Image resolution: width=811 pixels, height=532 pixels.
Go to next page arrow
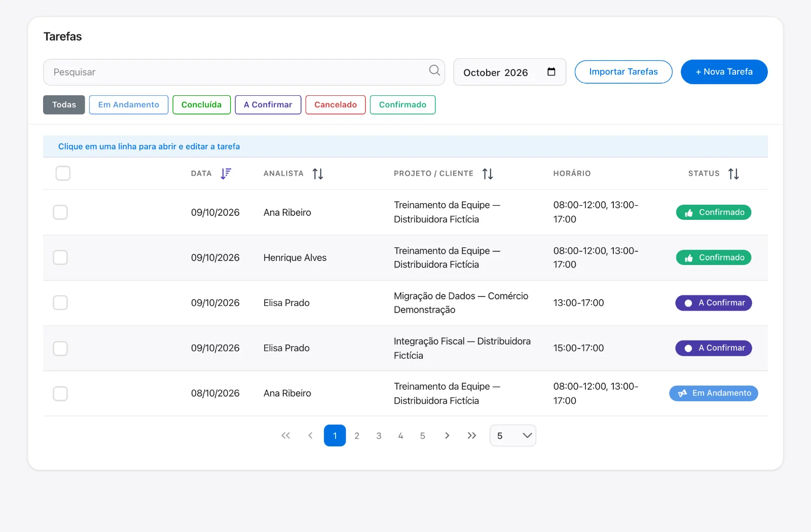(447, 436)
